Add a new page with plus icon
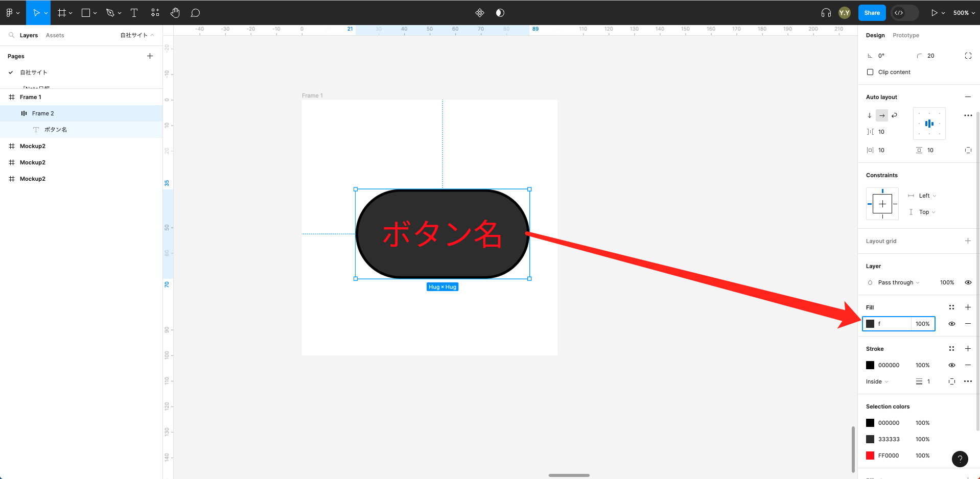The height and width of the screenshot is (479, 980). pos(150,56)
